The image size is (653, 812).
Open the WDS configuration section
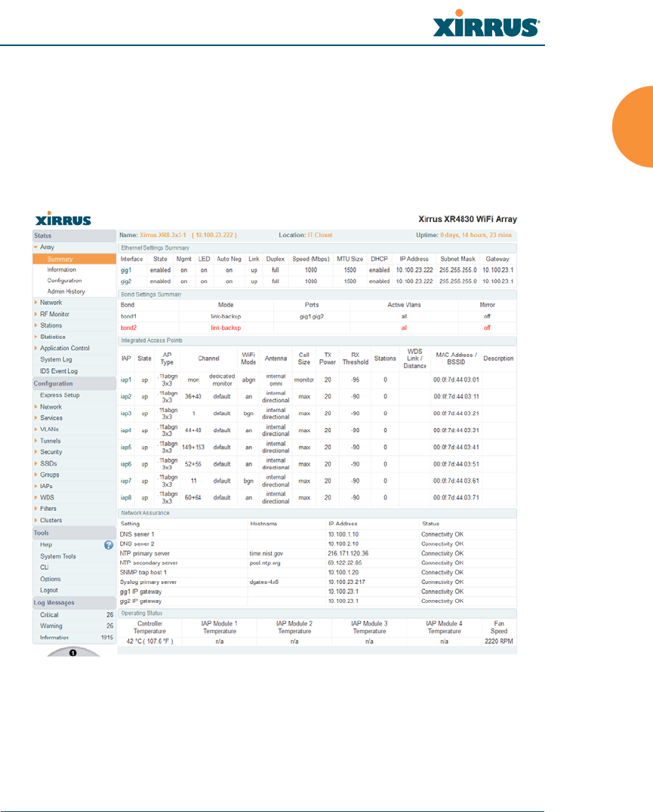pos(47,497)
